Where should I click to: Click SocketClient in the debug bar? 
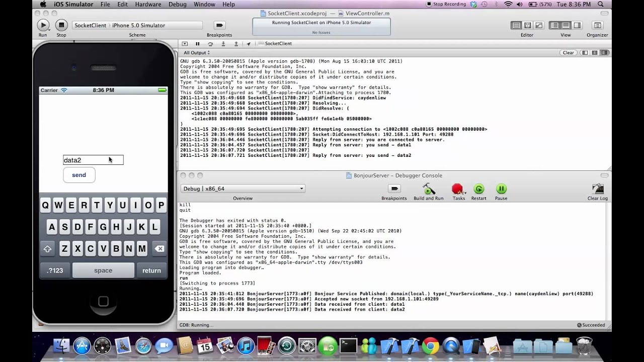coord(278,44)
